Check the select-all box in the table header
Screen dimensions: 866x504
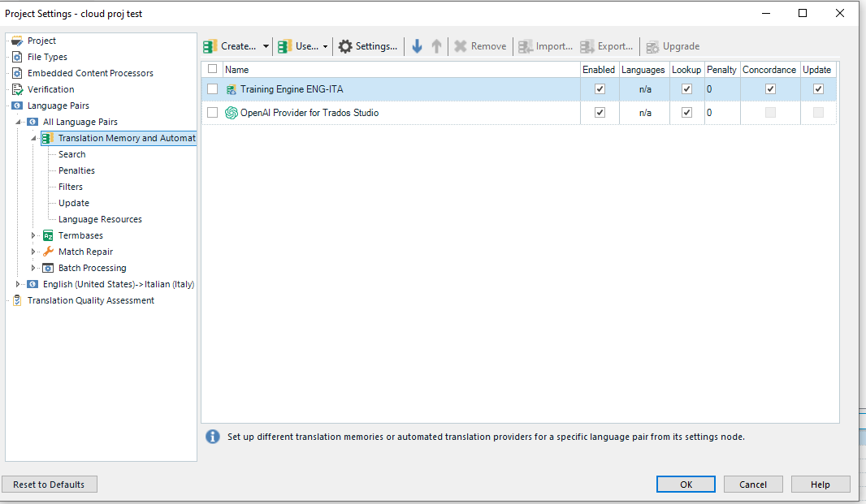pos(212,69)
